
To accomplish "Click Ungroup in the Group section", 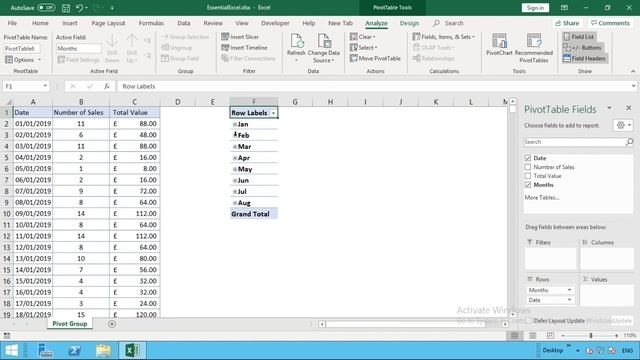I will pyautogui.click(x=177, y=48).
